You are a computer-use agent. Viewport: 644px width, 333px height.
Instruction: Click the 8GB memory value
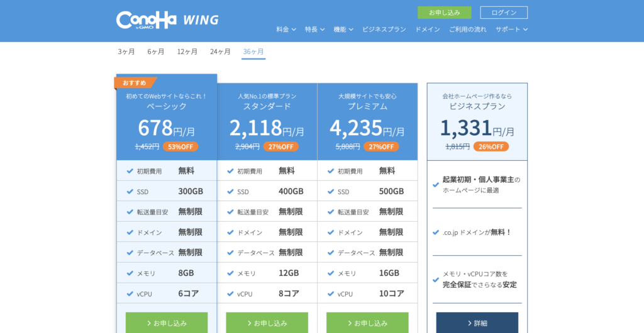(186, 273)
